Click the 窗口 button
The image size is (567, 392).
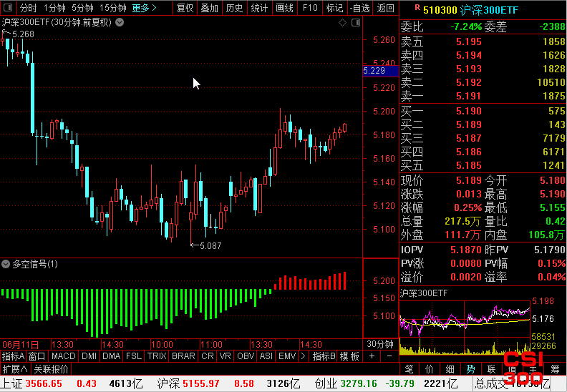pos(37,356)
